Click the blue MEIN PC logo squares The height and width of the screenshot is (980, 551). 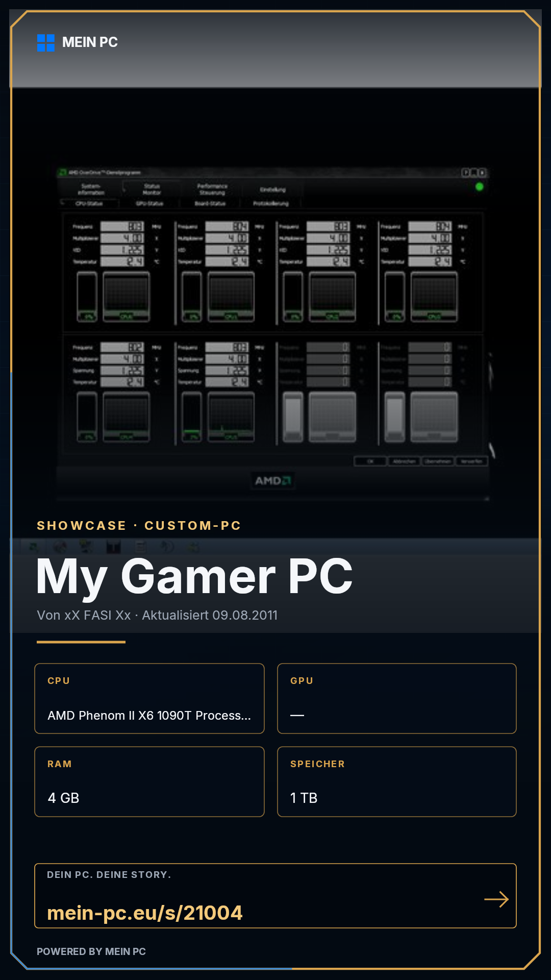(46, 43)
